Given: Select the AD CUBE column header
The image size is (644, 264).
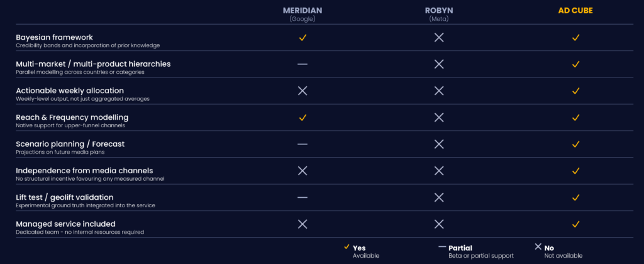Looking at the screenshot, I should [x=575, y=11].
